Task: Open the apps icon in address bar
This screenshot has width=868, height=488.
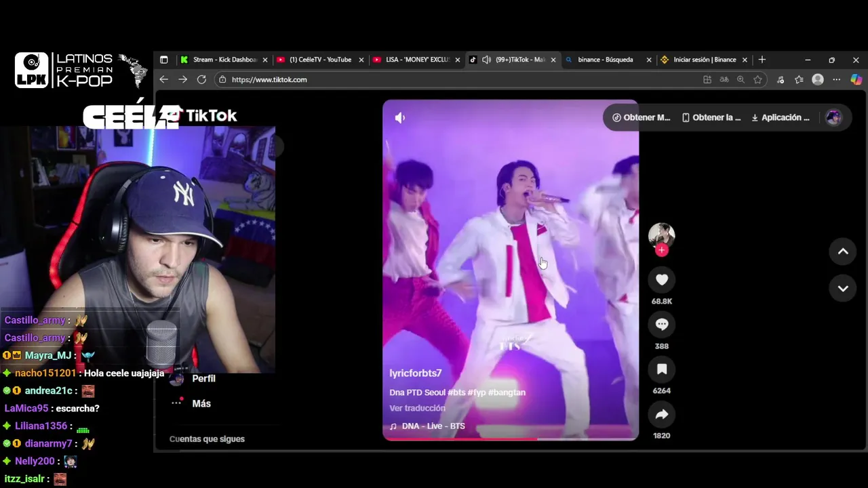Action: pos(707,79)
